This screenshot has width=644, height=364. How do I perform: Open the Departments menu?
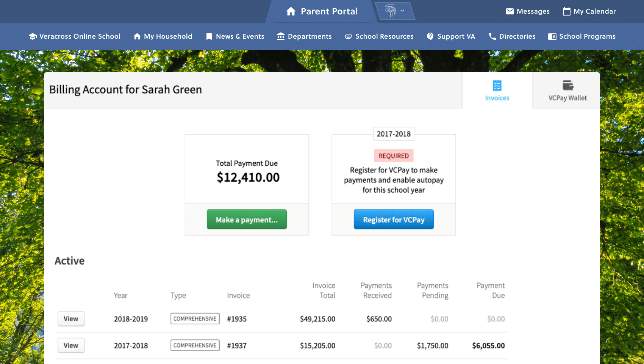point(304,36)
